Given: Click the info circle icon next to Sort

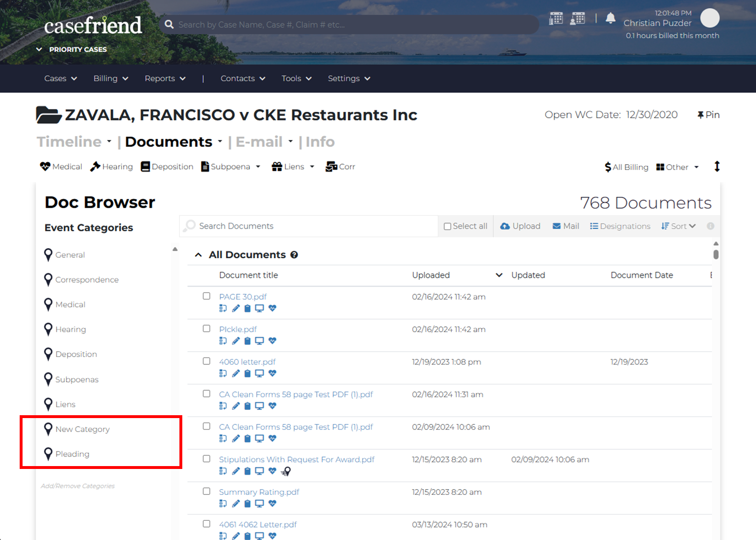Looking at the screenshot, I should (710, 226).
